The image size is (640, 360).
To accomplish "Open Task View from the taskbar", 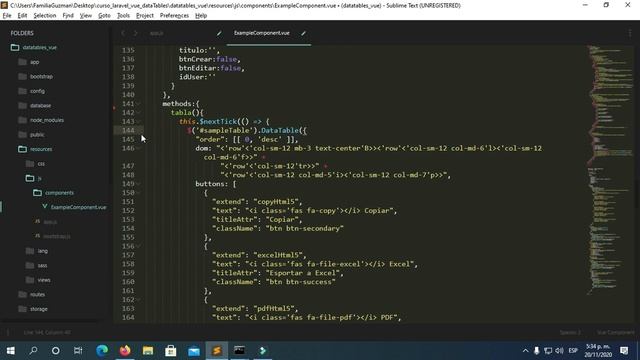I will (78, 351).
